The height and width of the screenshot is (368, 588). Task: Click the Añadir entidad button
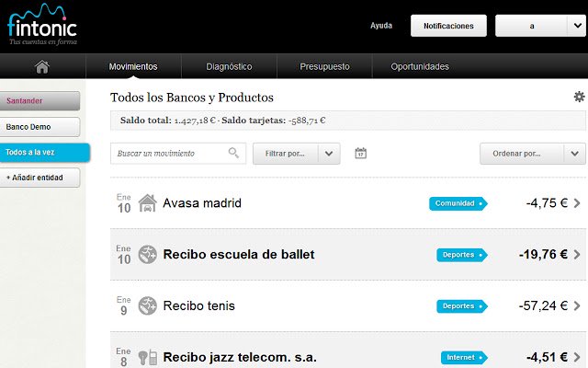(x=40, y=178)
